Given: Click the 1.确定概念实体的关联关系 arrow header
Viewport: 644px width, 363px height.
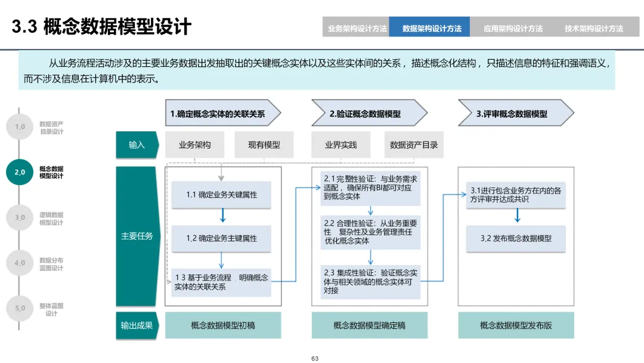Looking at the screenshot, I should coord(223,113).
